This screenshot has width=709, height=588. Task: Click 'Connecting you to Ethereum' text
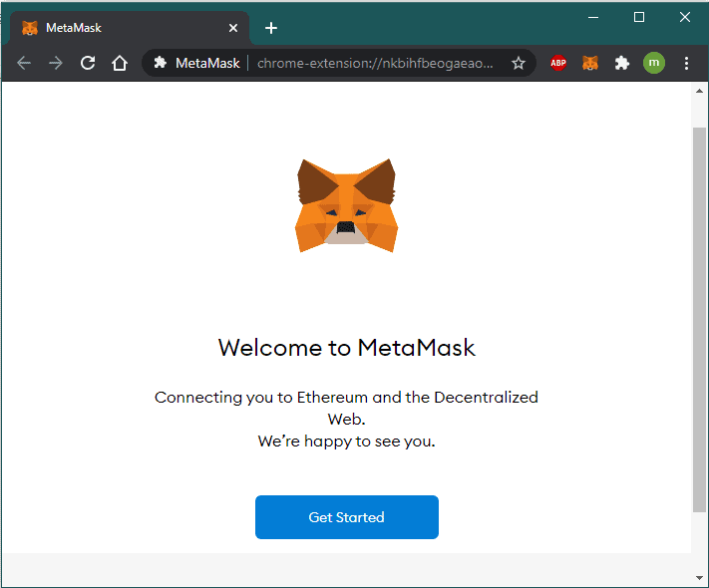261,398
